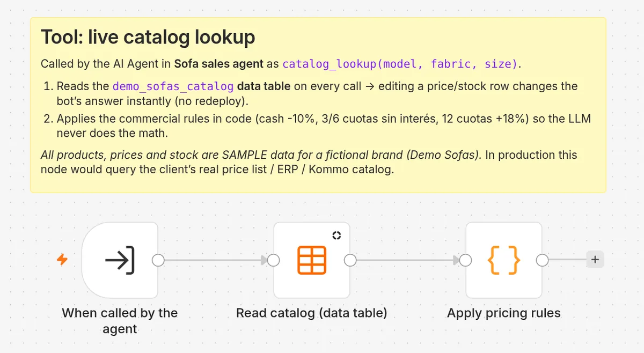The height and width of the screenshot is (353, 644).
Task: Click the plus button after Apply pricing rules
Action: 594,260
